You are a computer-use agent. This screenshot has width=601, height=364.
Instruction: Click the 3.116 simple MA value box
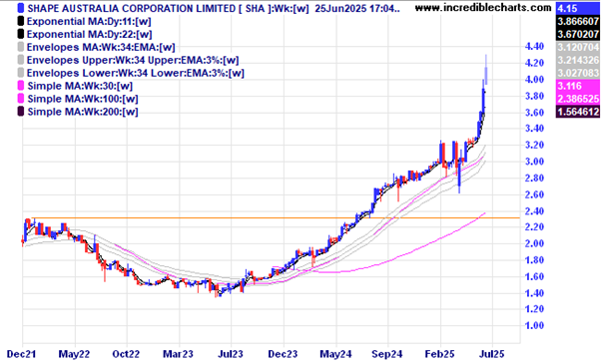578,86
